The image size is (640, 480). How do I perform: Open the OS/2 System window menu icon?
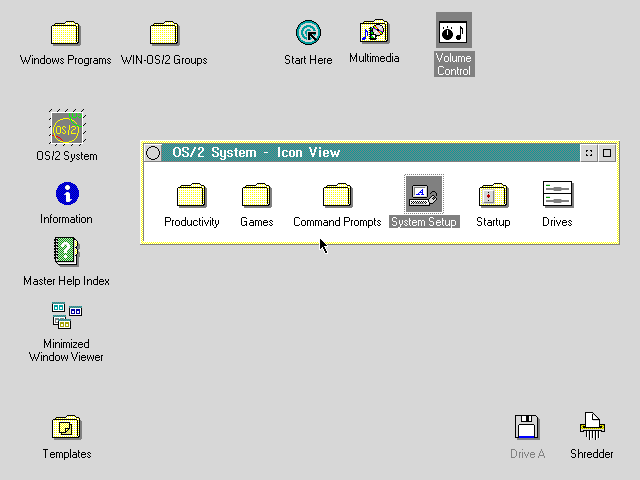[x=153, y=153]
